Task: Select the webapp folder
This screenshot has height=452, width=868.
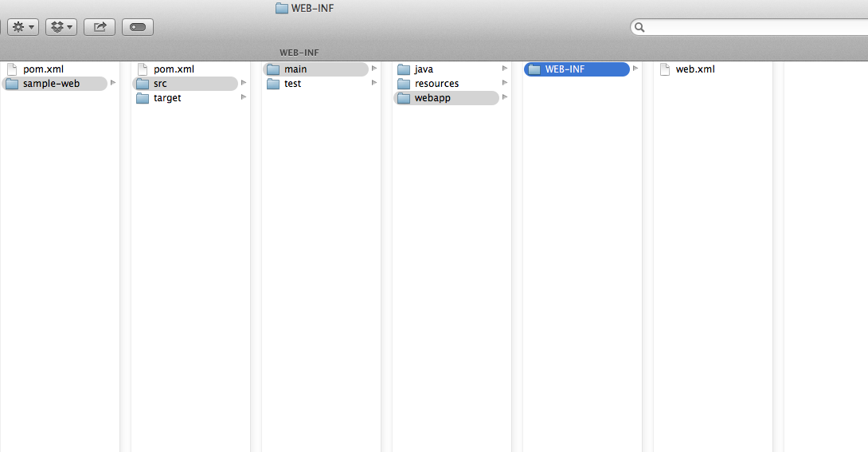Action: [446, 98]
